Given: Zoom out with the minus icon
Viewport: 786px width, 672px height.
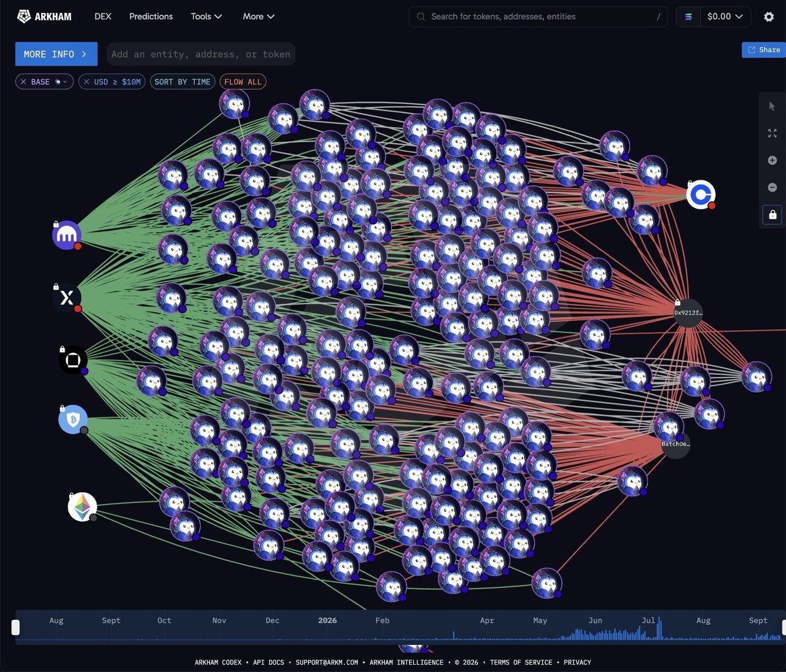Looking at the screenshot, I should point(772,187).
